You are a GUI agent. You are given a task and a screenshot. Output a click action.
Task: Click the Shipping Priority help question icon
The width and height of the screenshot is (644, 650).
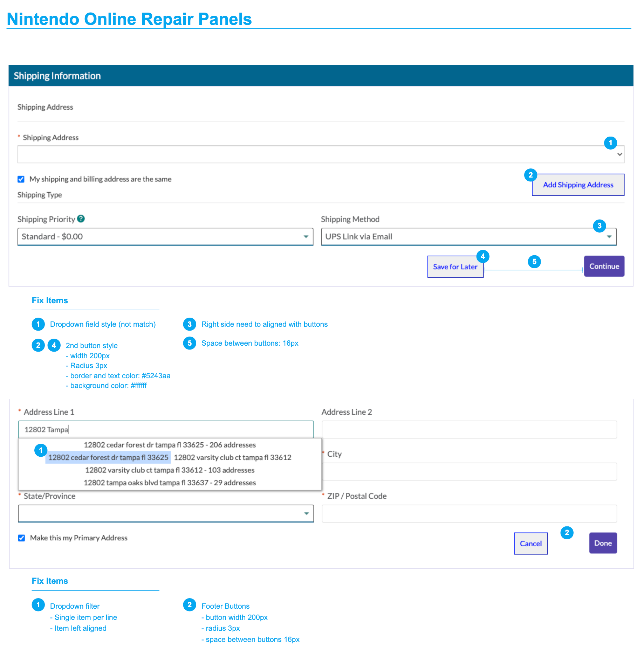[x=81, y=219]
